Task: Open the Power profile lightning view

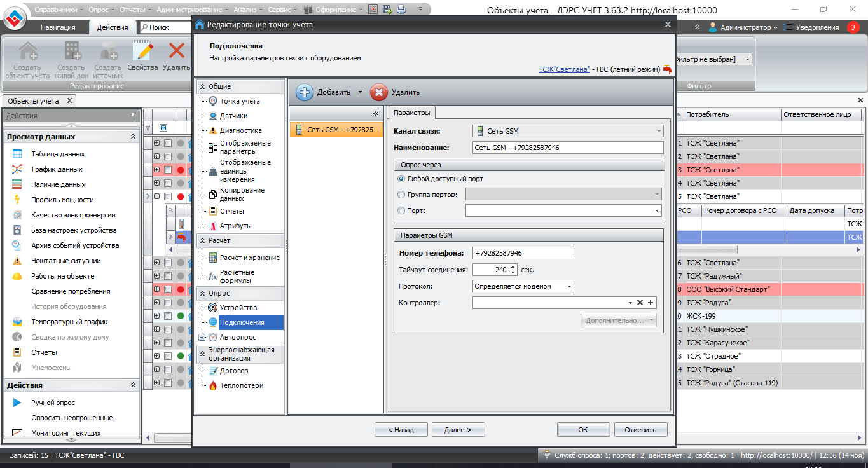Action: click(62, 200)
